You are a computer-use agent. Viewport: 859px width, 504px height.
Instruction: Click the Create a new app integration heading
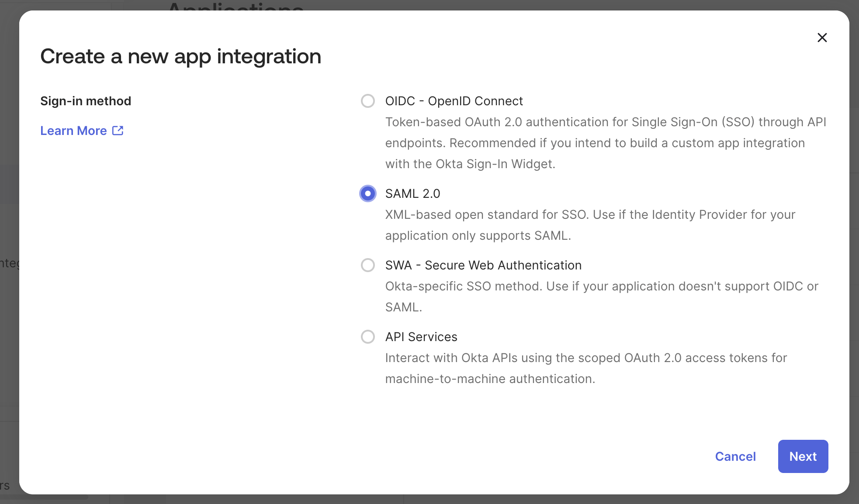click(x=181, y=56)
